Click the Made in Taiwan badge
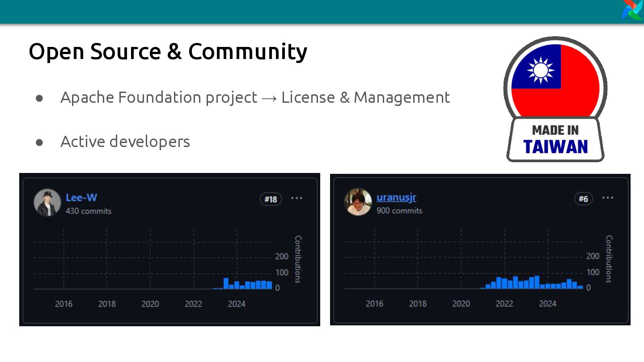Viewport: 644px width, 362px height. 555,99
